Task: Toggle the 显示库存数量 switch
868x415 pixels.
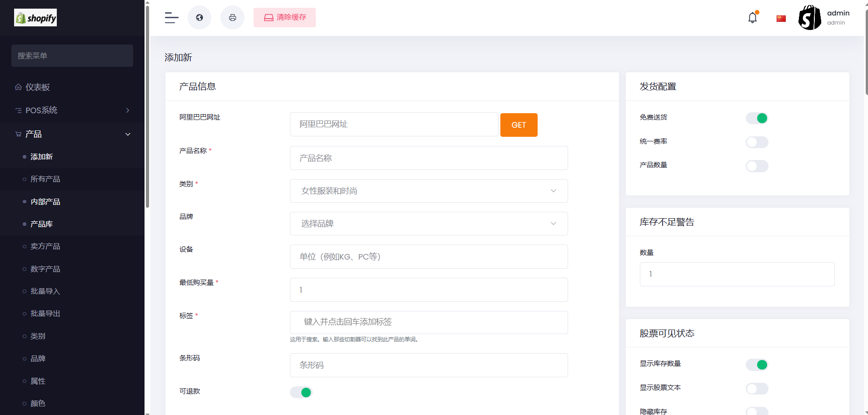Action: pyautogui.click(x=757, y=365)
